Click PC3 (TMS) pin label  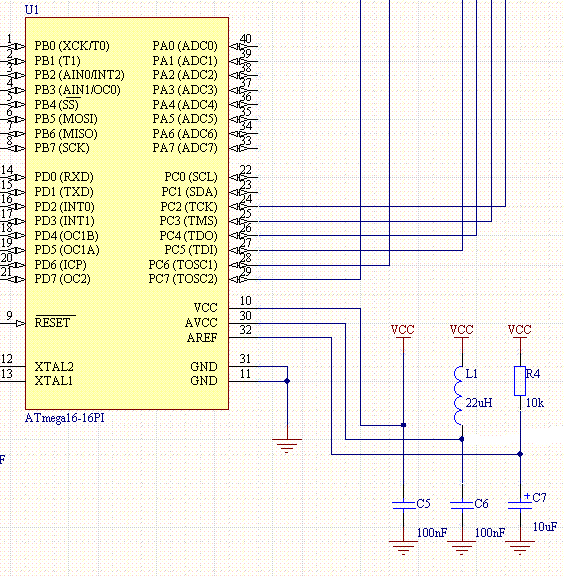(x=188, y=221)
